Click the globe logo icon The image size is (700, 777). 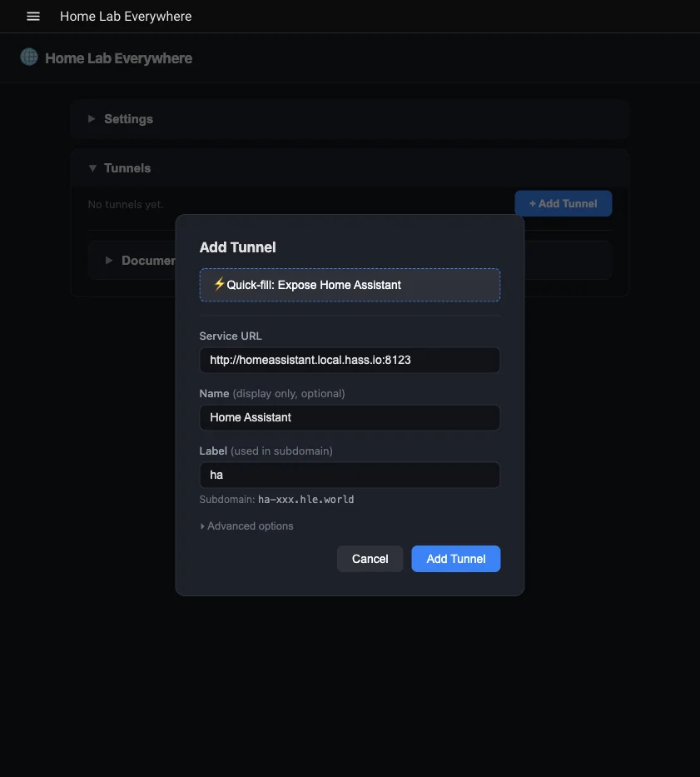click(28, 57)
